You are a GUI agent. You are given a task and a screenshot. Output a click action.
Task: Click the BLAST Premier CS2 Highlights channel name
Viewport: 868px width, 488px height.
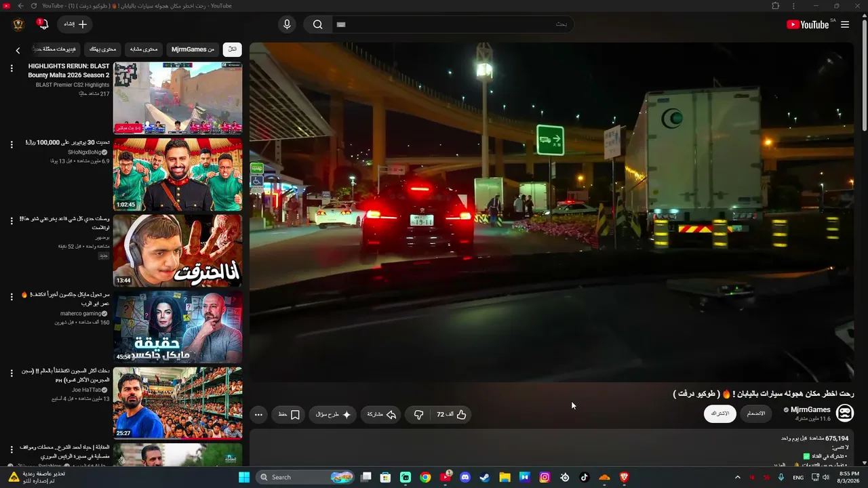[73, 85]
